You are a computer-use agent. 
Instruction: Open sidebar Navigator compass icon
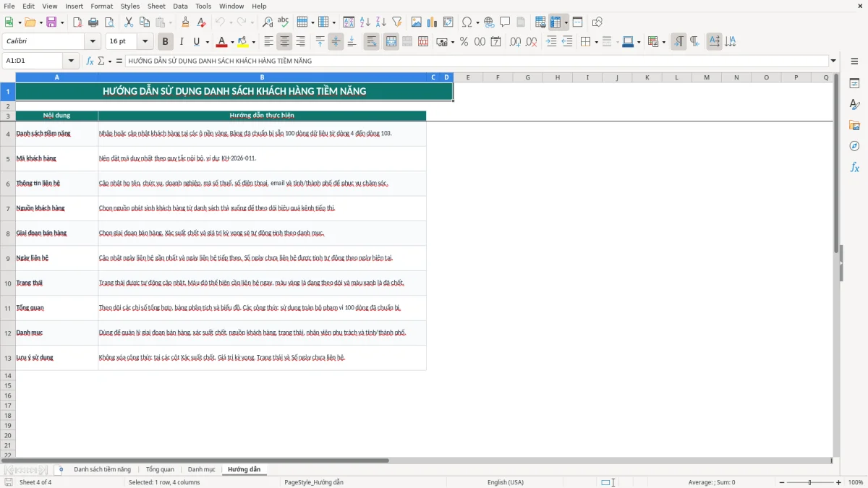[854, 146]
